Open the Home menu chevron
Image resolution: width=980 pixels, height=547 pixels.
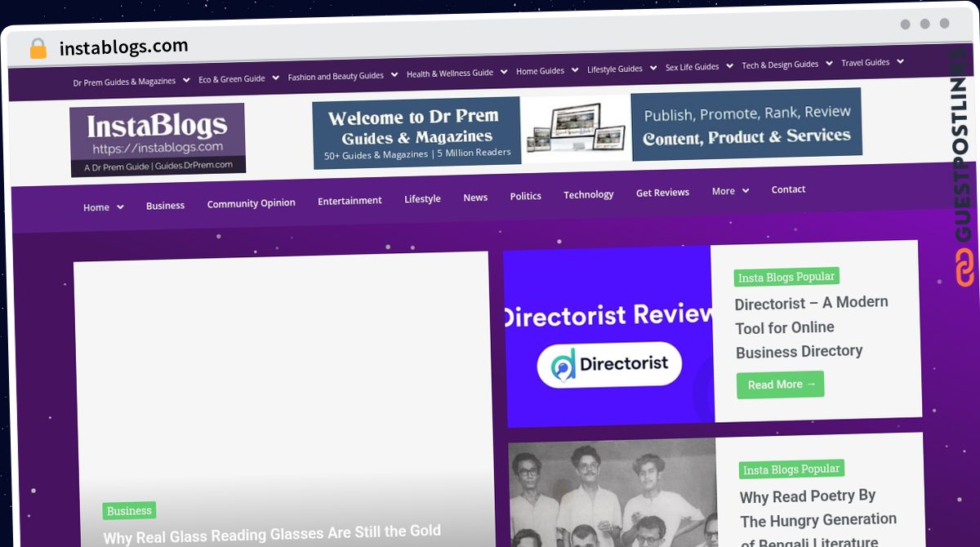pyautogui.click(x=120, y=207)
